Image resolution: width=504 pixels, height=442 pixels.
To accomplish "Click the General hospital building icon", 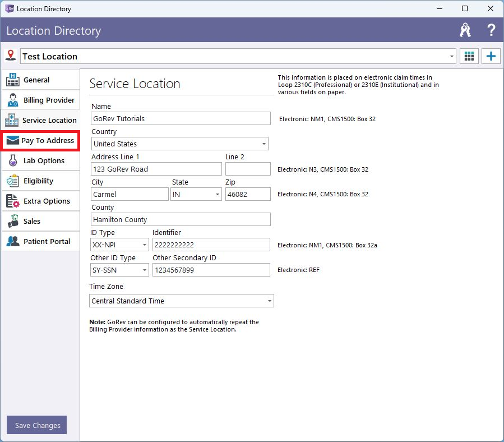I will click(x=12, y=80).
